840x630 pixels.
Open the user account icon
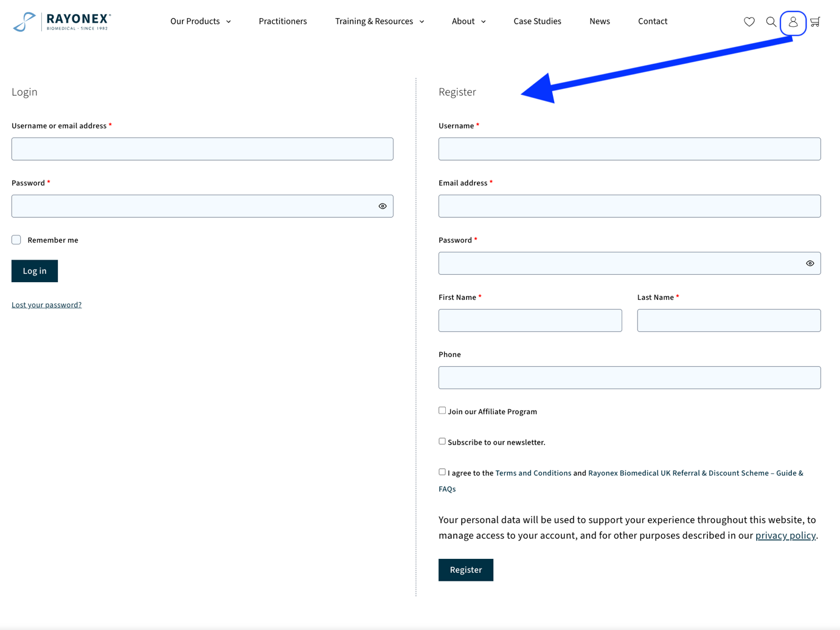[x=793, y=22]
